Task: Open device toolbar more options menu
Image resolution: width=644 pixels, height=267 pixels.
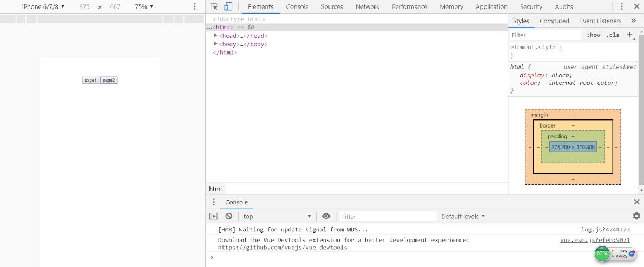Action: point(195,6)
